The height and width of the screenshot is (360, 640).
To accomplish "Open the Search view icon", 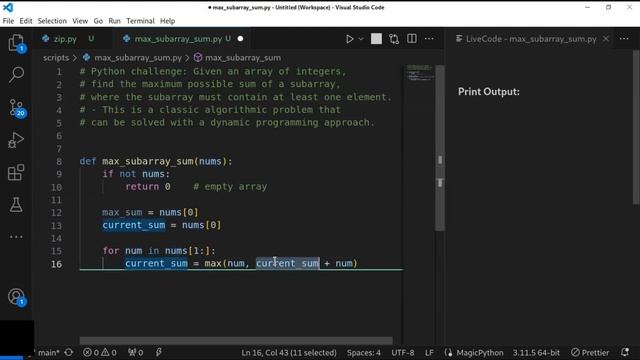I will (x=16, y=74).
